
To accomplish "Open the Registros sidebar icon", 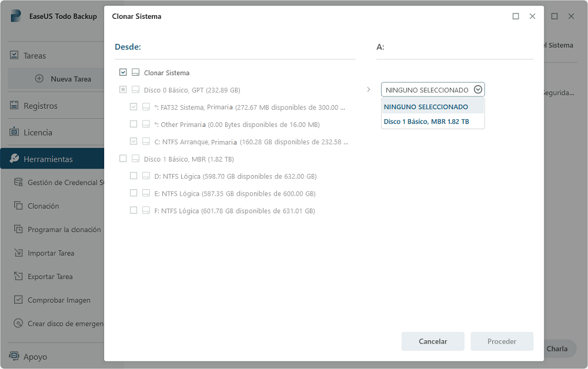I will point(14,106).
